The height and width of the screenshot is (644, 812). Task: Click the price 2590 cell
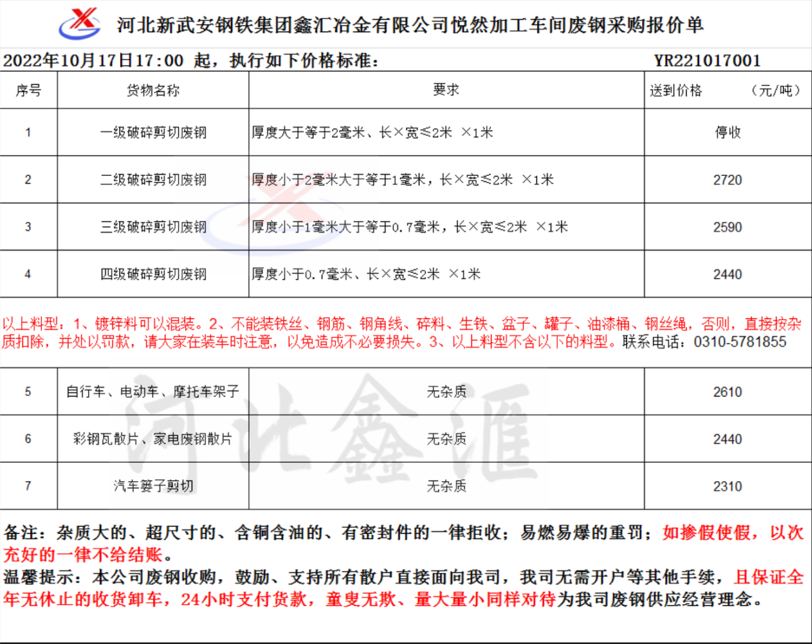(x=727, y=227)
